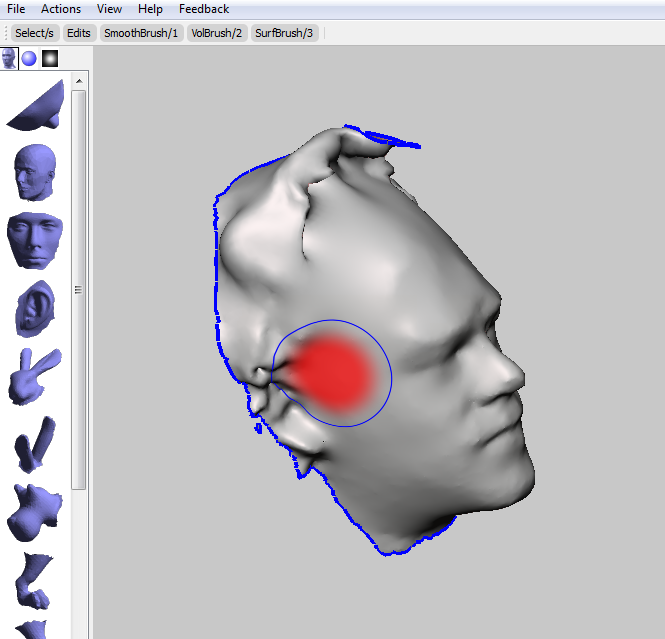Open the View menu
665x639 pixels.
(109, 9)
